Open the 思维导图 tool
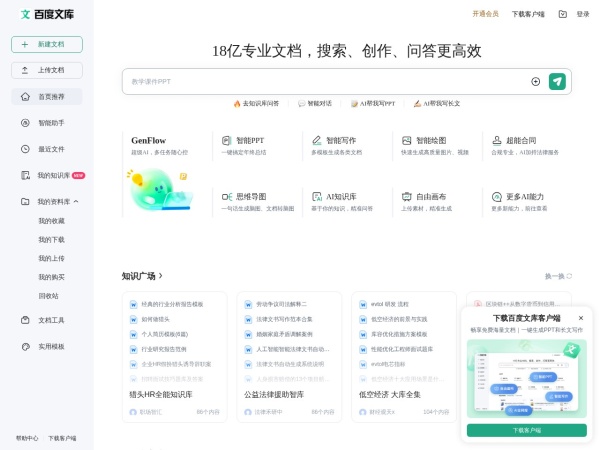The image size is (600, 450). click(258, 202)
